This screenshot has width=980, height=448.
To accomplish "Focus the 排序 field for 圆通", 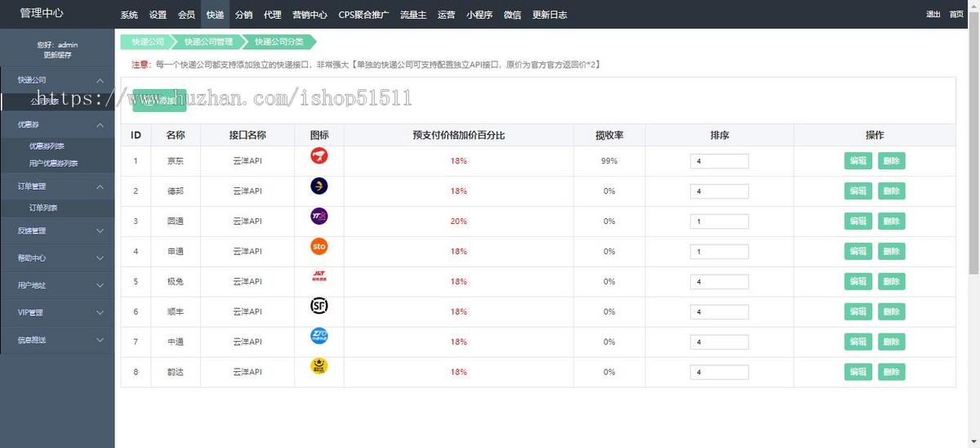I will [719, 222].
